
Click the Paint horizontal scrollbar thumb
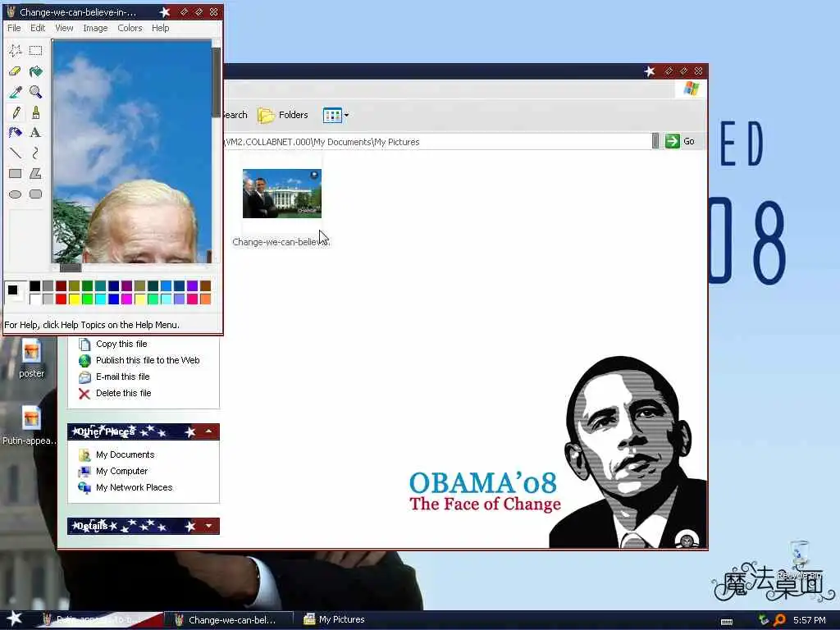click(x=71, y=268)
